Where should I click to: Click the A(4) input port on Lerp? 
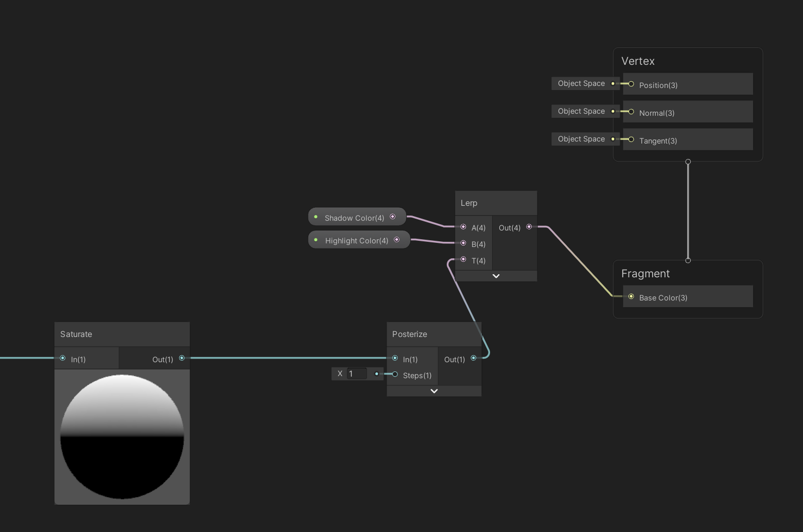click(x=463, y=227)
